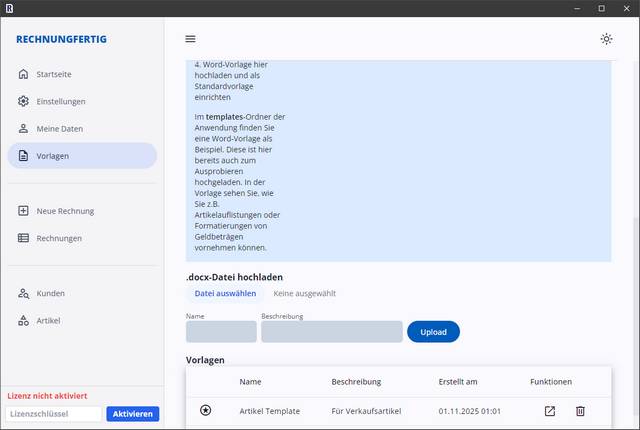This screenshot has height=430, width=640.
Task: Click the Kunden people icon
Action: click(x=23, y=293)
